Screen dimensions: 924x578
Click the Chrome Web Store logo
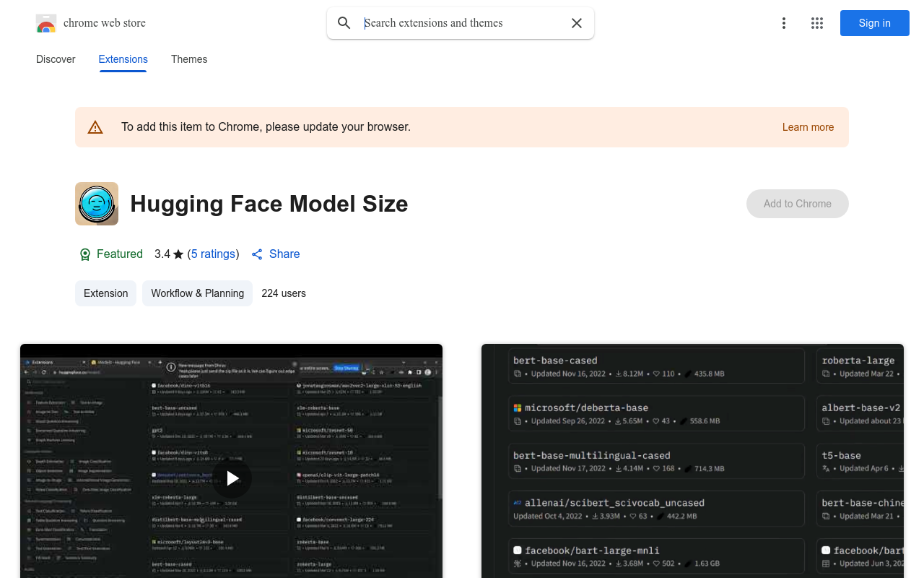[46, 23]
